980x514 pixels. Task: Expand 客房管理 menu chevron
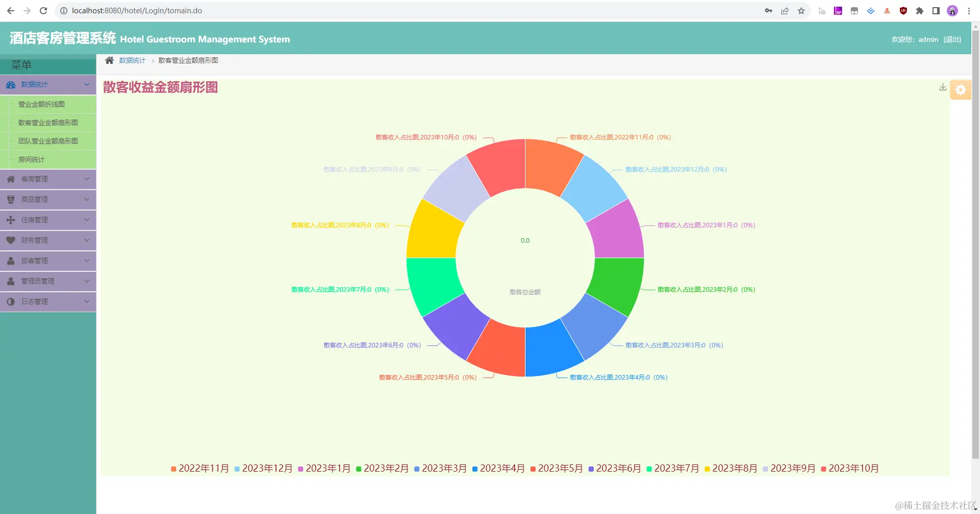[x=87, y=179]
